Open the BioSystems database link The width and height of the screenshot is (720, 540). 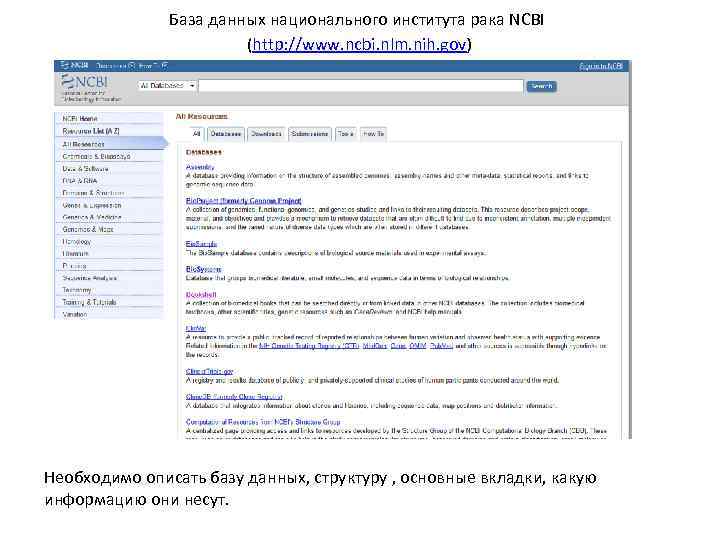tap(203, 269)
